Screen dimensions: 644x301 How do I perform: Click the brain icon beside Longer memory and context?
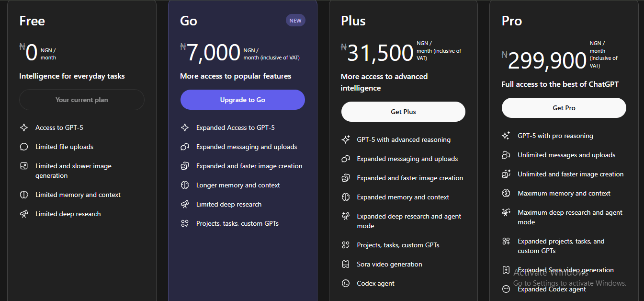coord(185,185)
